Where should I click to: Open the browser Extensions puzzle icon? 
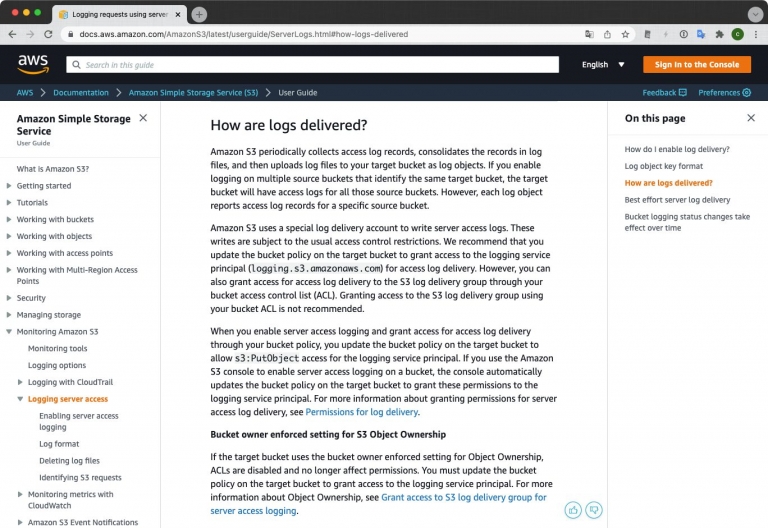[719, 34]
